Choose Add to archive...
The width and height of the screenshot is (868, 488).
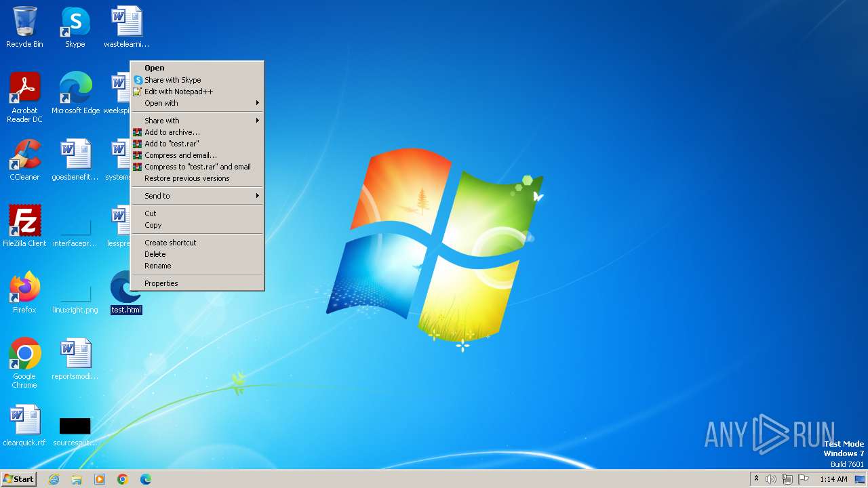click(197, 132)
